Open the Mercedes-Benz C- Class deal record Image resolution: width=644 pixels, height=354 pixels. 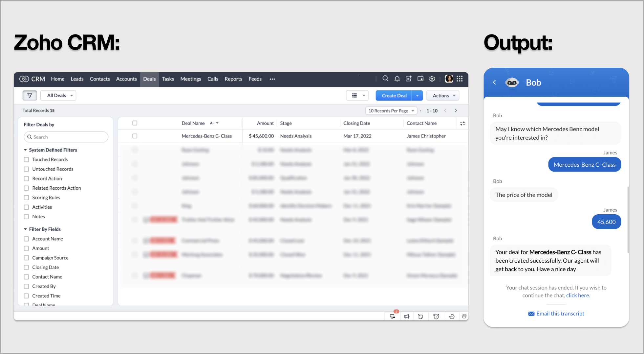[x=207, y=136]
